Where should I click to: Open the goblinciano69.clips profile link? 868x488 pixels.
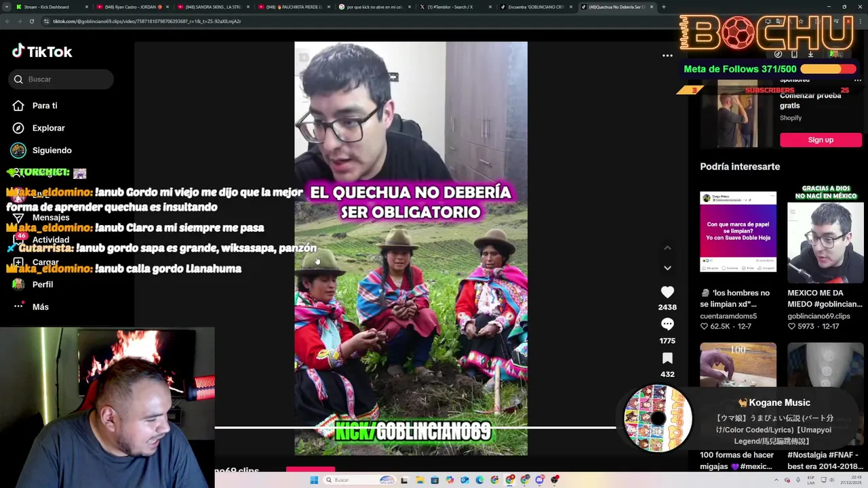tap(818, 316)
